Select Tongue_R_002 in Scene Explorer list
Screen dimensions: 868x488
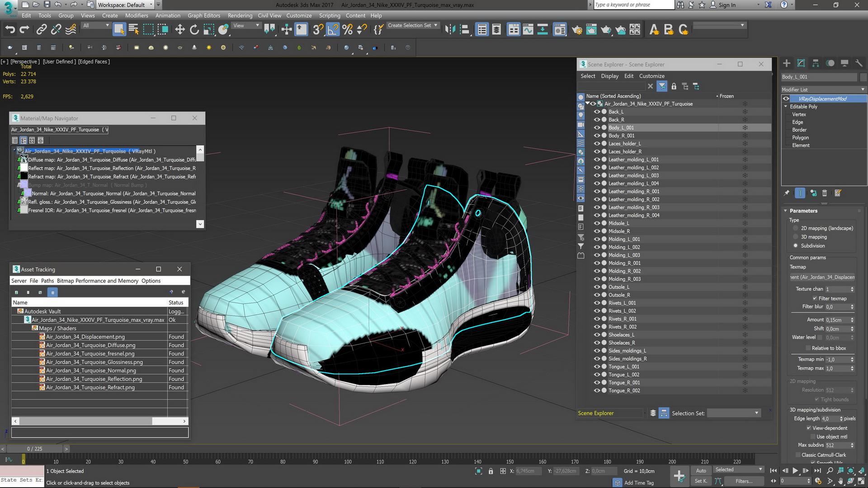(624, 390)
